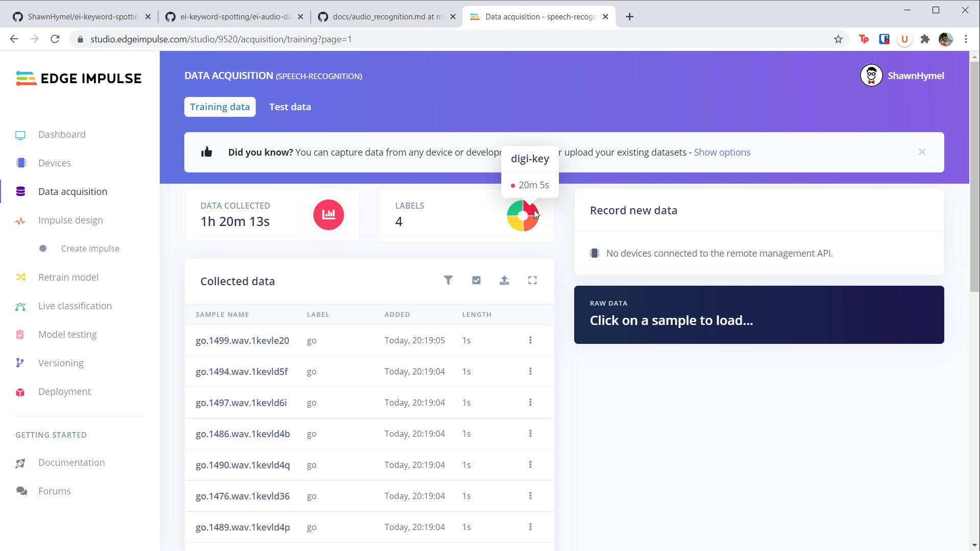This screenshot has width=980, height=551.
Task: Open the Forums page from the sidebar
Action: click(54, 491)
